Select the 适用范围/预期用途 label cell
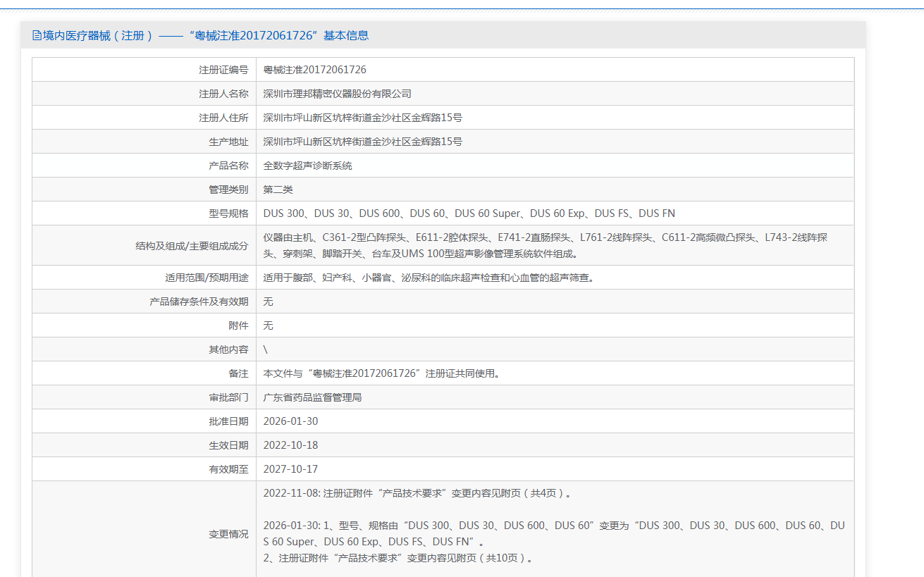Image resolution: width=924 pixels, height=577 pixels. (144, 278)
